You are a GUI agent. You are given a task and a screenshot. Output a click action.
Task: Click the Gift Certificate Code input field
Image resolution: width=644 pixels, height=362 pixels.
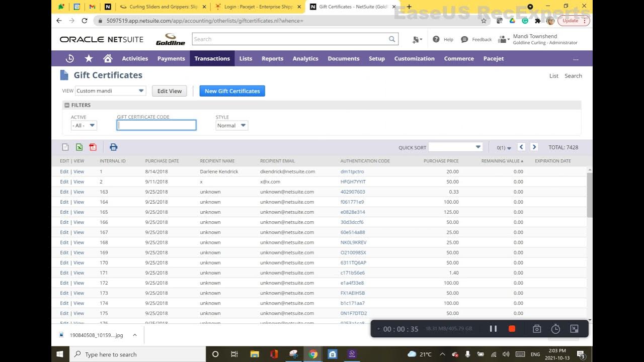coord(156,125)
